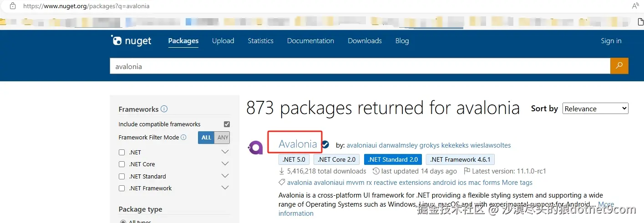Click the Avalonia package logo icon

(x=255, y=148)
